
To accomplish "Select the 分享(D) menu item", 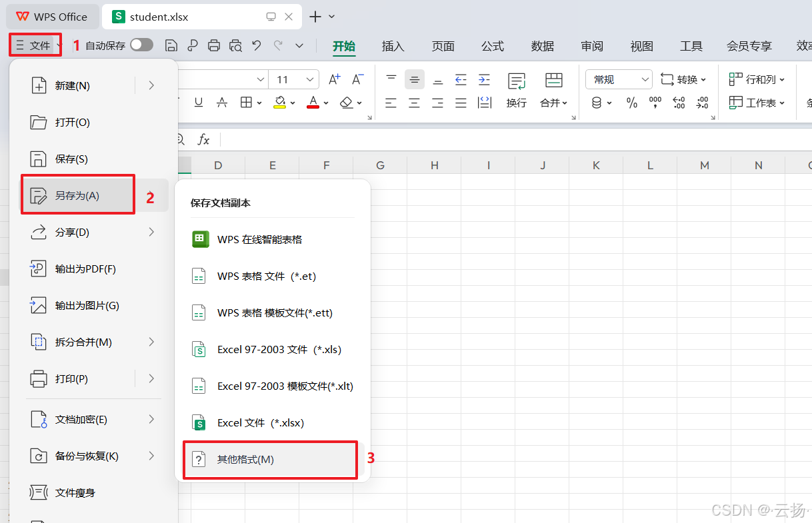I will [94, 232].
